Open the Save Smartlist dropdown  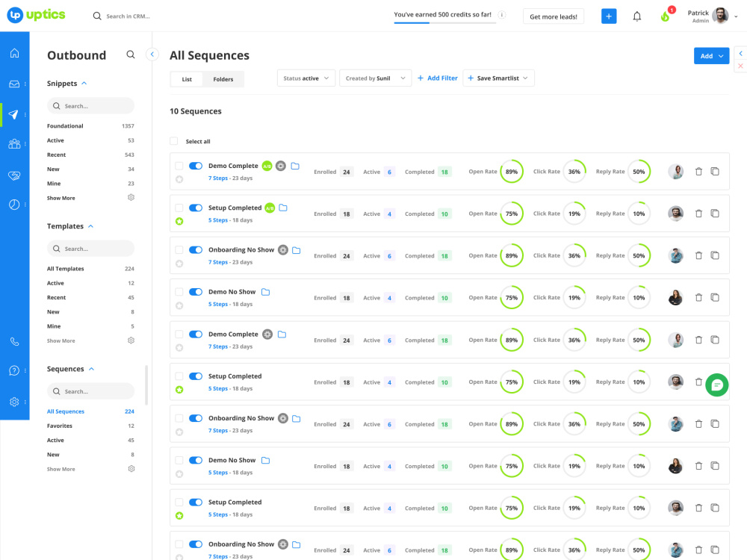[498, 78]
